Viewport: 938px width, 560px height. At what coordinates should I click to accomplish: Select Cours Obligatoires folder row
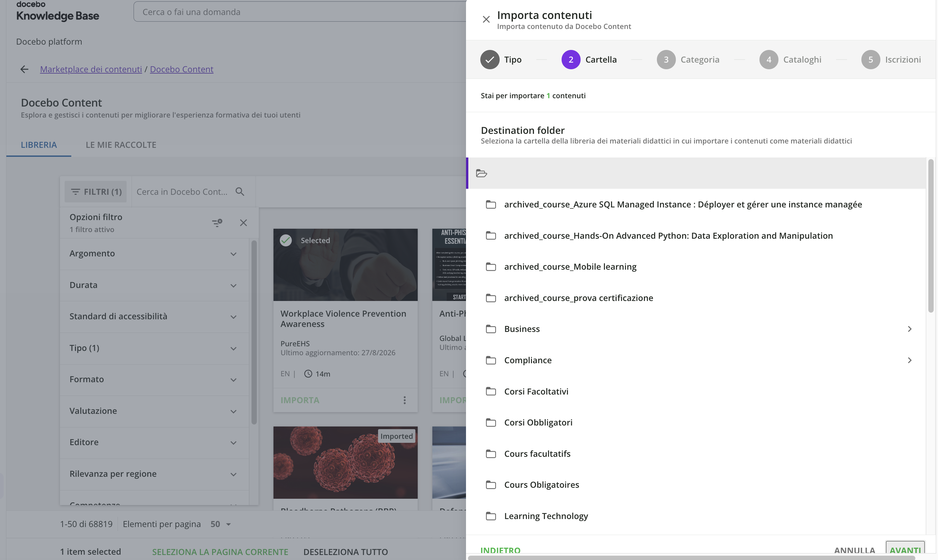click(696, 485)
